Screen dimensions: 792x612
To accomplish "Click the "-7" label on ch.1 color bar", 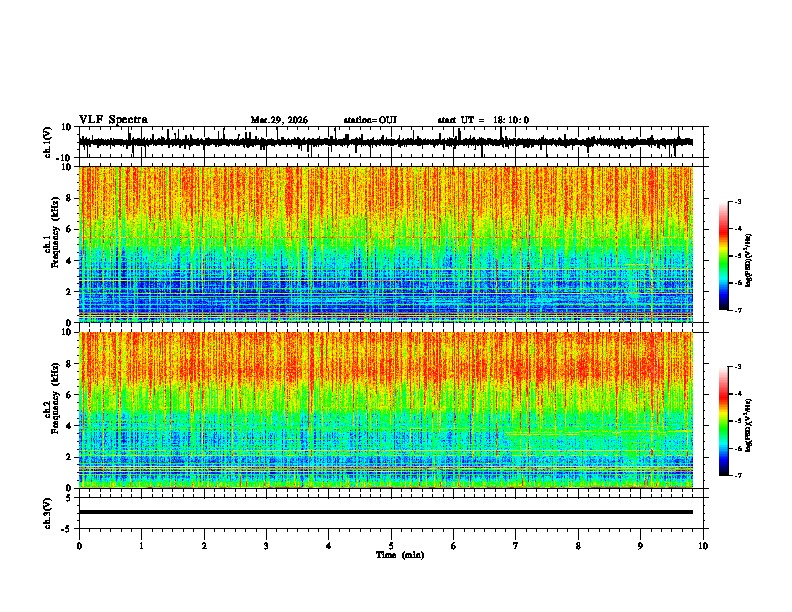I will [x=738, y=310].
